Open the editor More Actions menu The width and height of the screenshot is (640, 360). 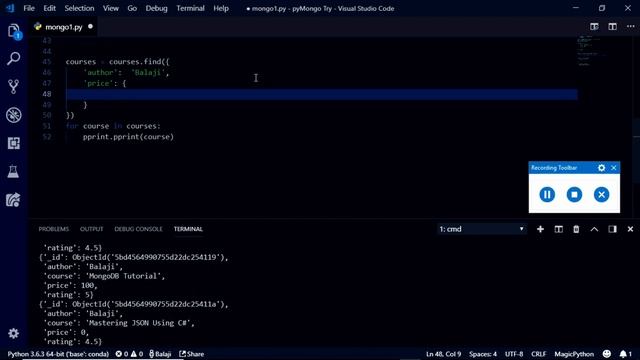pos(631,27)
